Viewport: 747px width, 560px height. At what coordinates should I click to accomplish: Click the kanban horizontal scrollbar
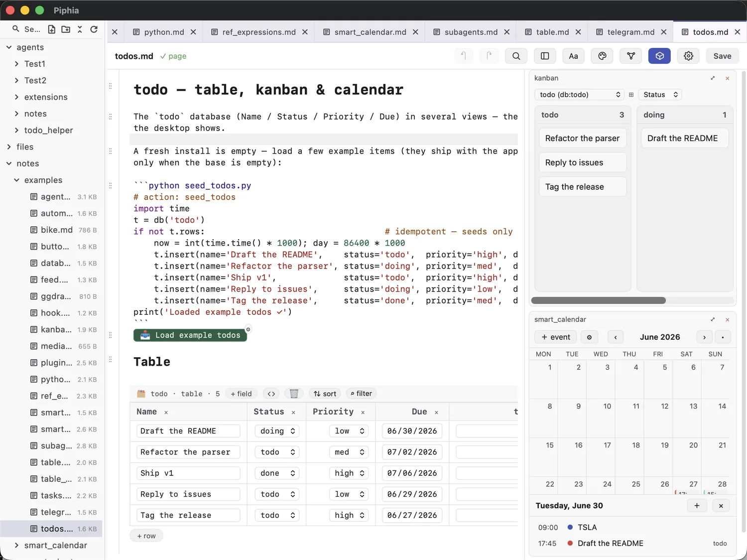[x=598, y=300]
